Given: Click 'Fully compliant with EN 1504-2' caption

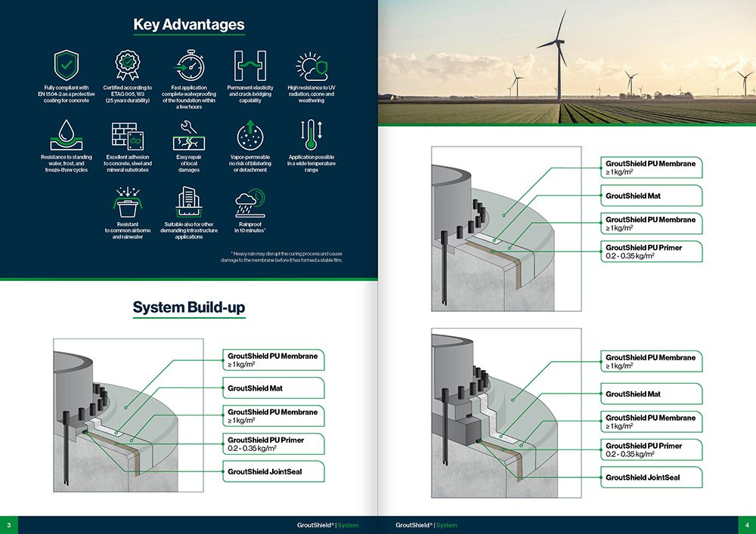Looking at the screenshot, I should [67, 94].
